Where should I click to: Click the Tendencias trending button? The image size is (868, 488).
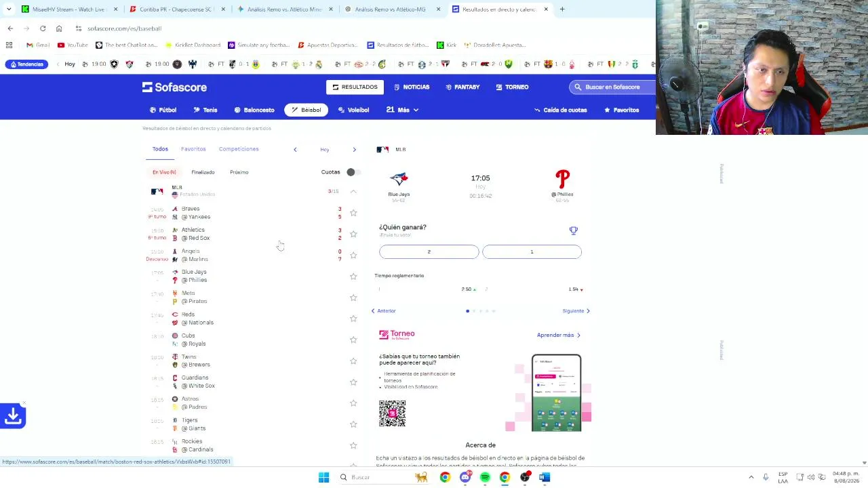point(26,64)
